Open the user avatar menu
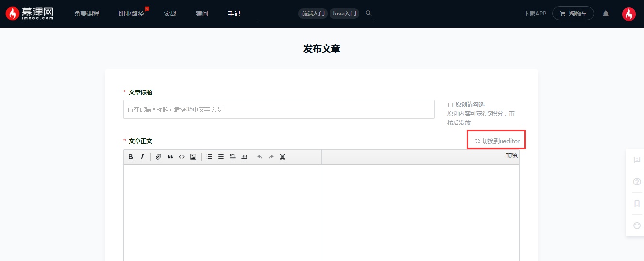 click(x=629, y=14)
